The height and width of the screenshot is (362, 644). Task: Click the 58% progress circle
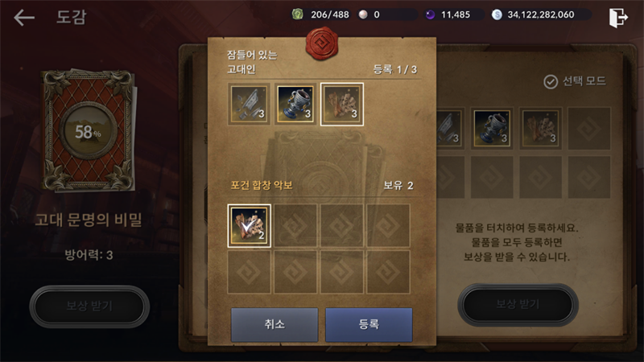click(x=88, y=130)
